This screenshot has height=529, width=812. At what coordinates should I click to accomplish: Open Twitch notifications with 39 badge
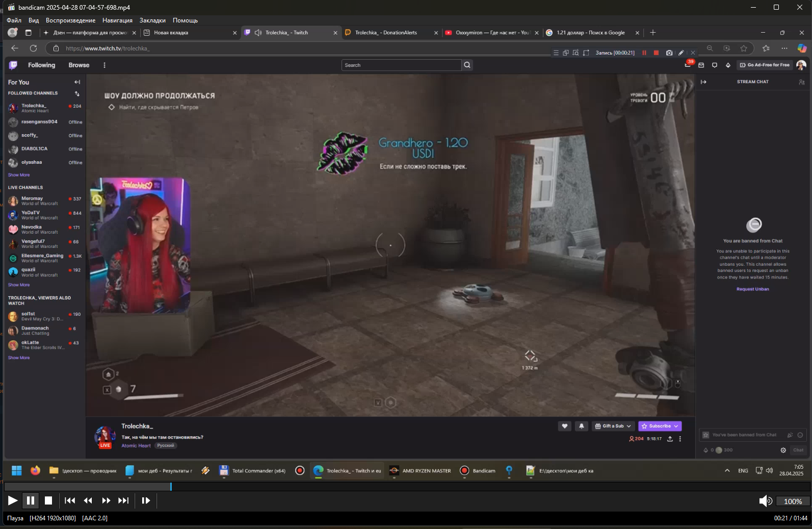[x=688, y=64]
